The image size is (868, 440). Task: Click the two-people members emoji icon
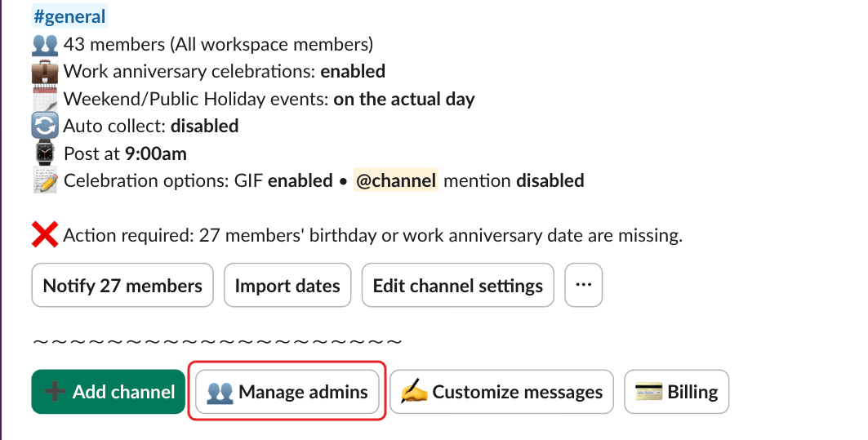pyautogui.click(x=44, y=44)
